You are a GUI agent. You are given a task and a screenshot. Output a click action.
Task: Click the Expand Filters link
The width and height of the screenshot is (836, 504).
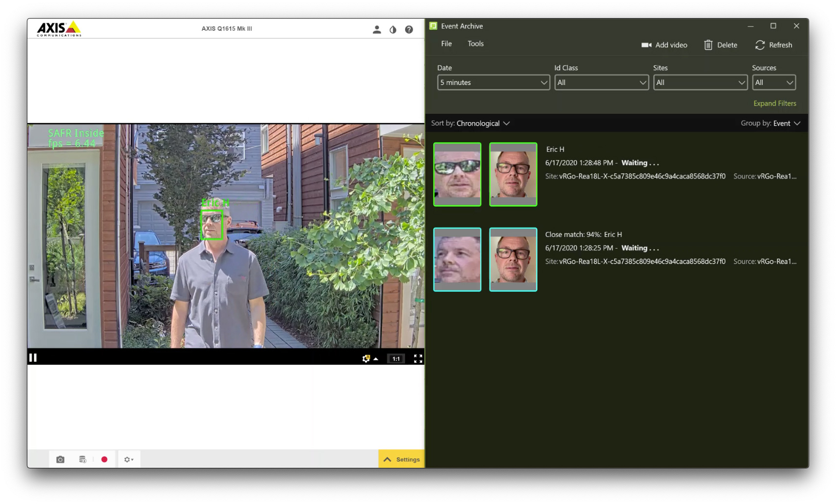tap(775, 103)
